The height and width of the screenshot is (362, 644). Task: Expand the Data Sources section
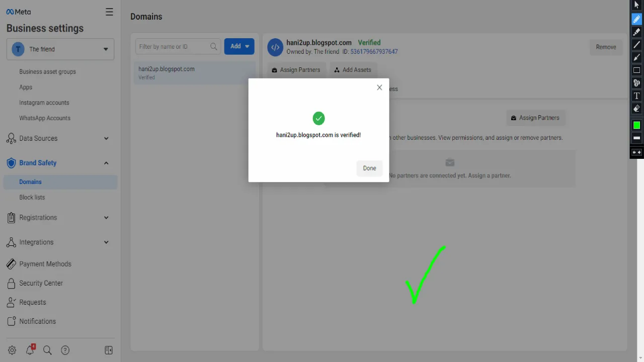106,138
